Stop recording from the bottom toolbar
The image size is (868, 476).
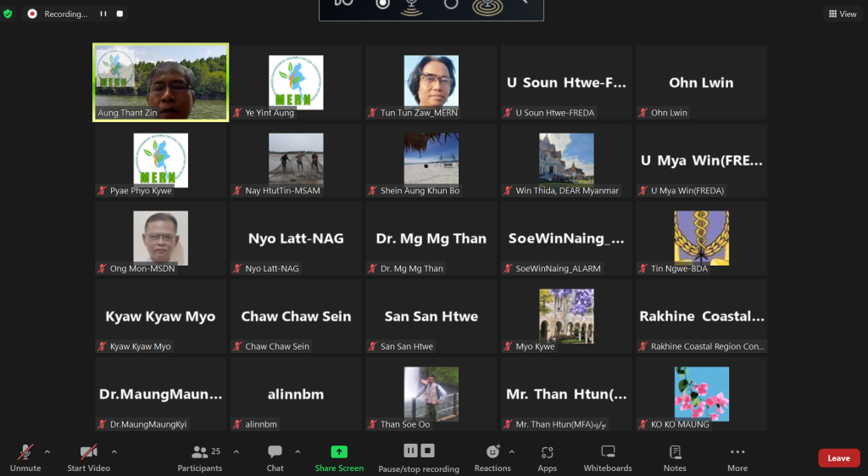click(x=428, y=451)
